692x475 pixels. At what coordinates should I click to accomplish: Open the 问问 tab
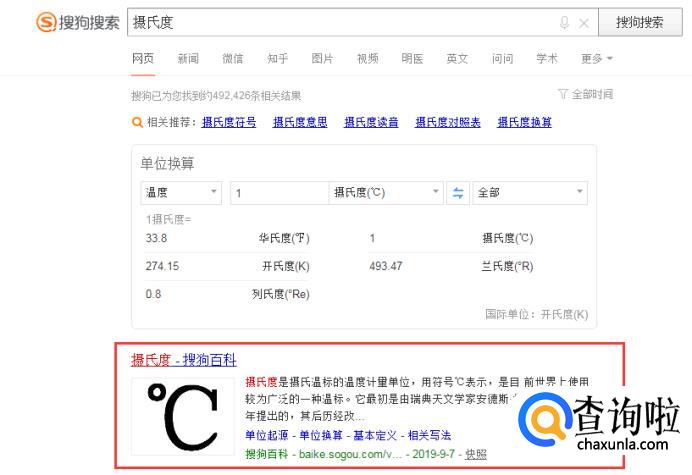(503, 58)
